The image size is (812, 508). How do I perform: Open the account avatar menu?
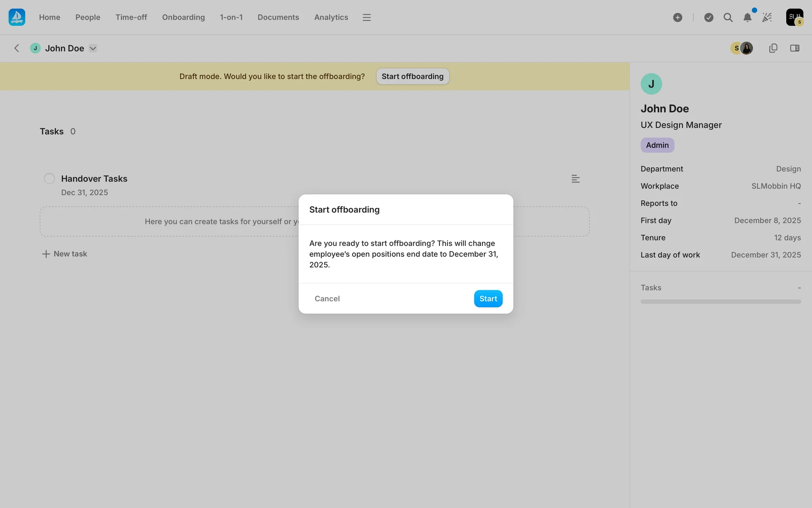[794, 17]
